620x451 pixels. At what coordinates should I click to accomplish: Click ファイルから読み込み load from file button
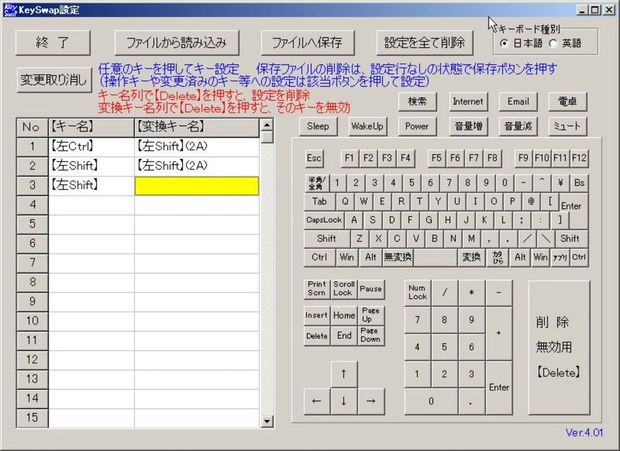[176, 42]
